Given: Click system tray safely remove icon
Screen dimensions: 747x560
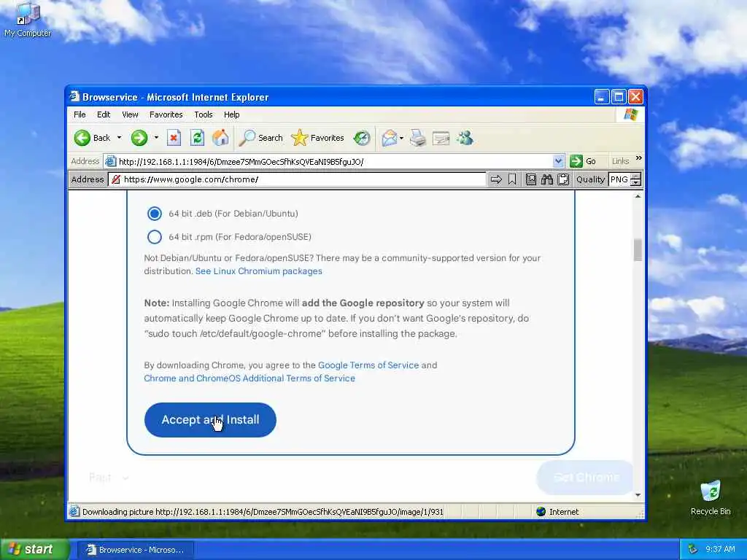Looking at the screenshot, I should (x=693, y=550).
